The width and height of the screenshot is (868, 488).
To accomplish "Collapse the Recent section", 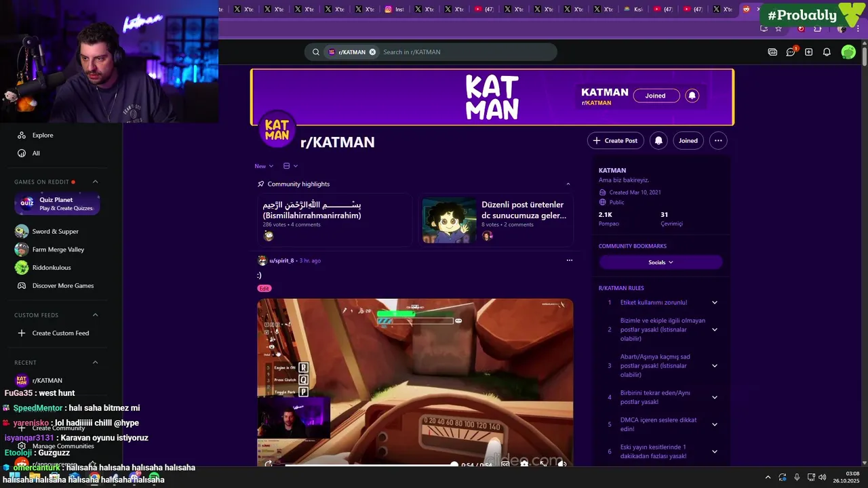I will pos(96,363).
